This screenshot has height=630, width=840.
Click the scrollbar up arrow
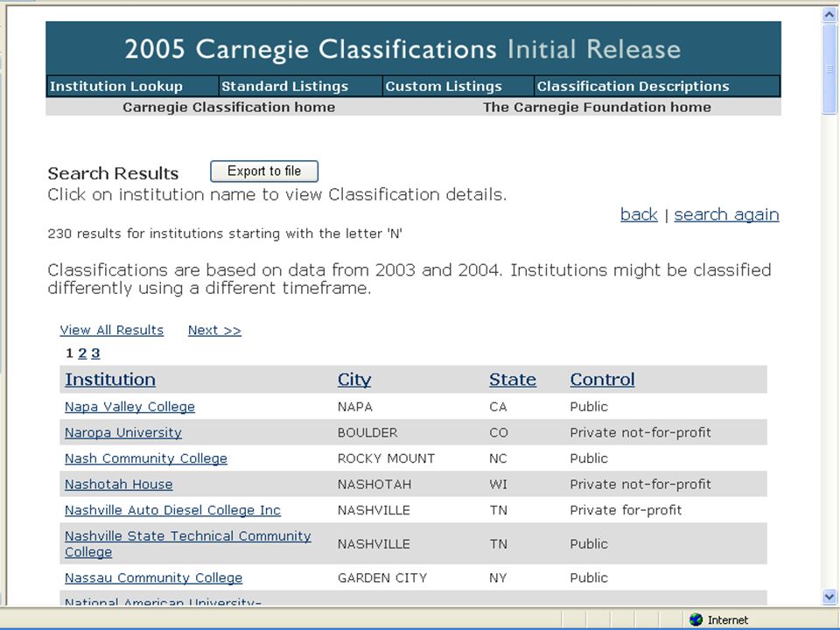829,15
